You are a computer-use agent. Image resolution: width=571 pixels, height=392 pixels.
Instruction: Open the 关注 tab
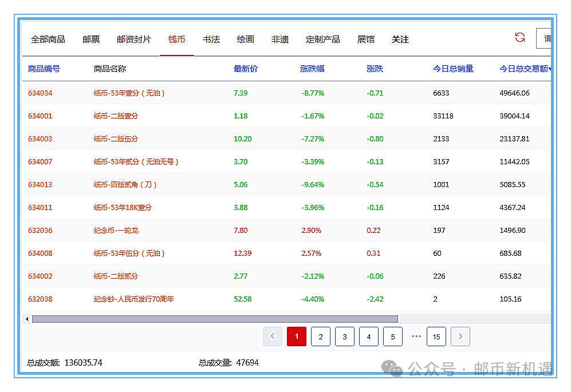[400, 39]
